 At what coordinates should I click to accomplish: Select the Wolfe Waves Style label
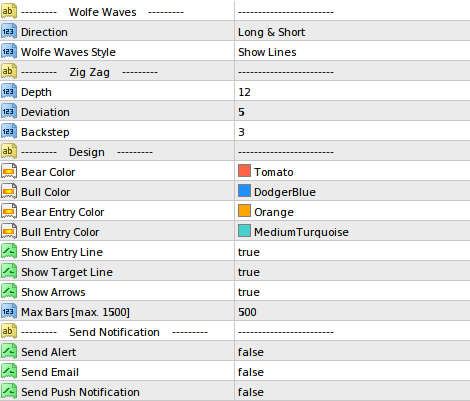68,52
